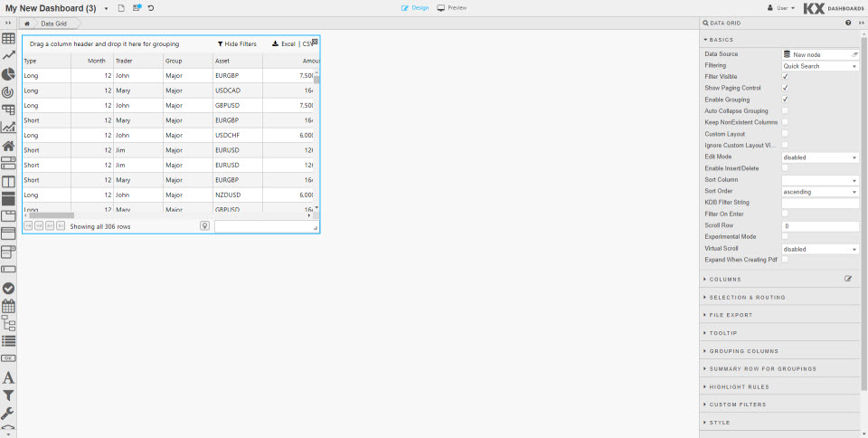Create a new dashboard with page icon
This screenshot has height=438, width=868.
tap(121, 8)
